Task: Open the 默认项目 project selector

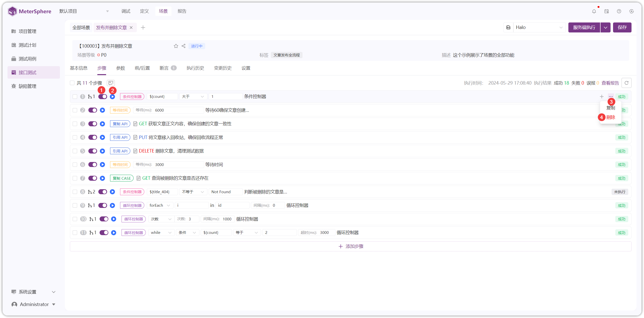Action: click(84, 11)
